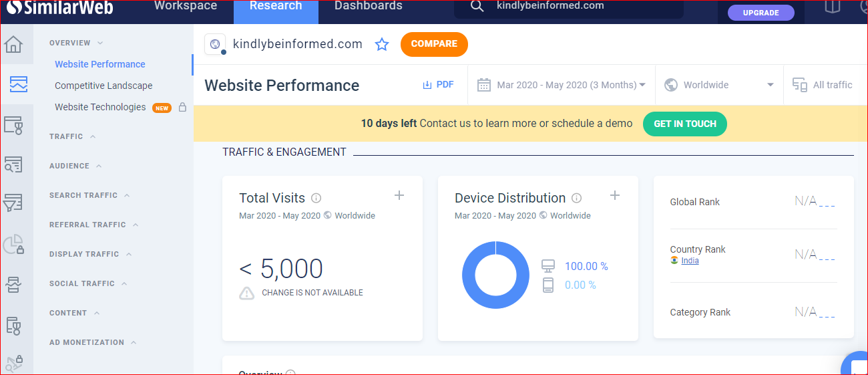Open the Worldwide country dropdown
The height and width of the screenshot is (375, 868).
[719, 85]
